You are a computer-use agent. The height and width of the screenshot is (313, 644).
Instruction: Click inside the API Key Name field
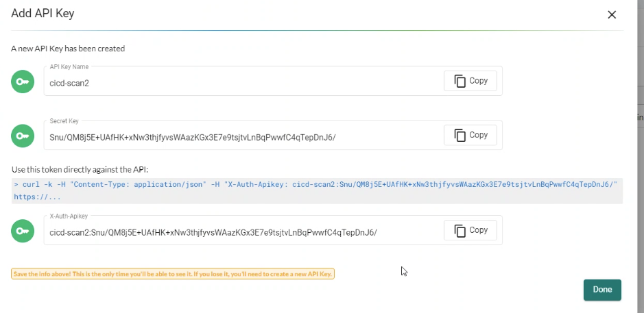[x=240, y=83]
